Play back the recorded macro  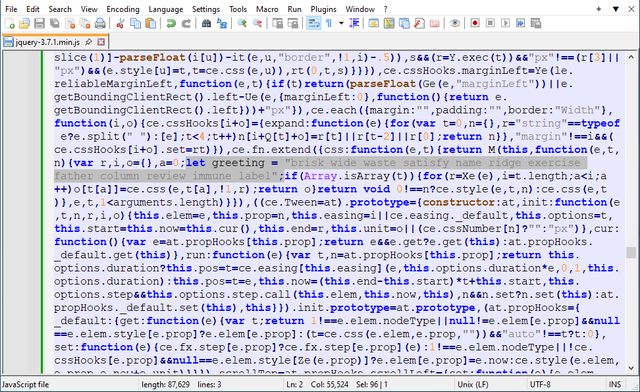coord(505,23)
